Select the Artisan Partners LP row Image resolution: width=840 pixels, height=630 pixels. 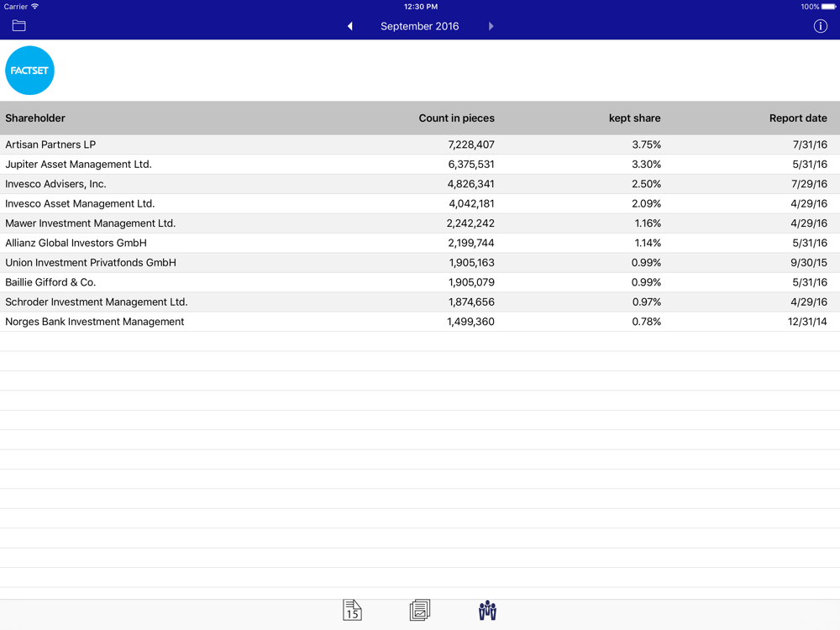pos(420,144)
